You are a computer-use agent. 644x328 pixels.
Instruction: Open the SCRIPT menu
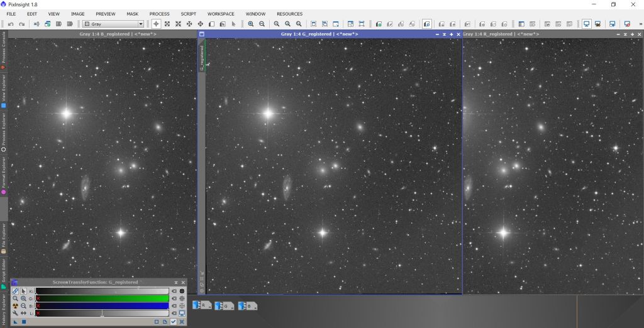coord(188,14)
